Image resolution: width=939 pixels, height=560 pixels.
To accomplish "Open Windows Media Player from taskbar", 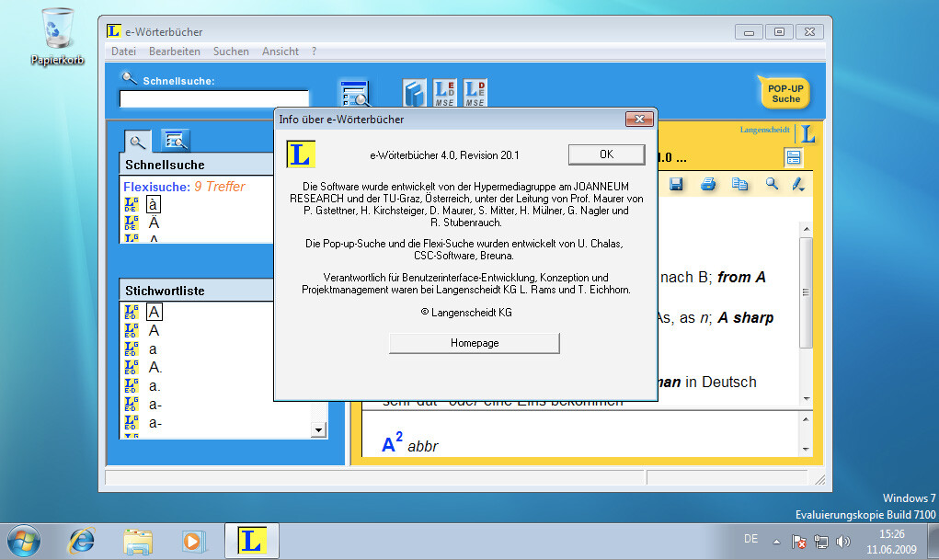I will [x=193, y=541].
